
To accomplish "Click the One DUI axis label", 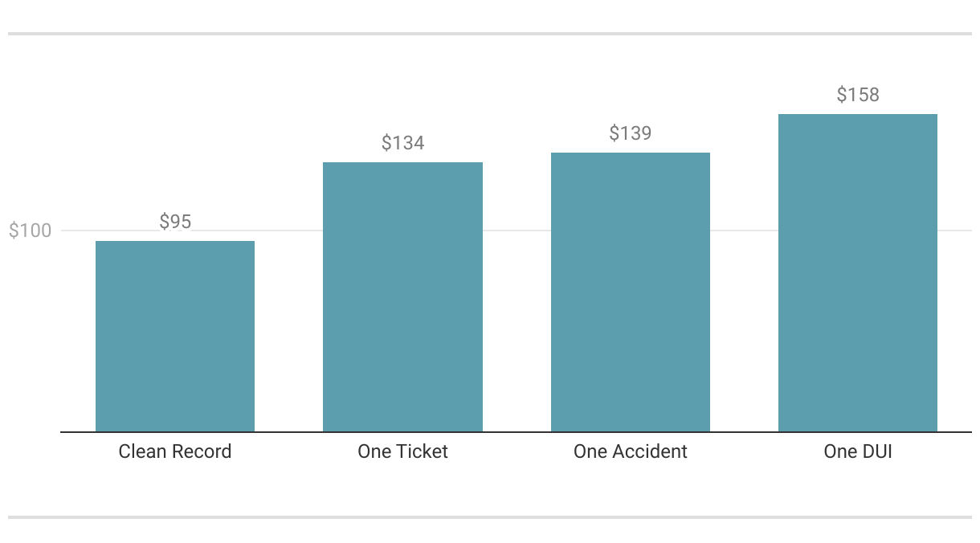I will 858,451.
